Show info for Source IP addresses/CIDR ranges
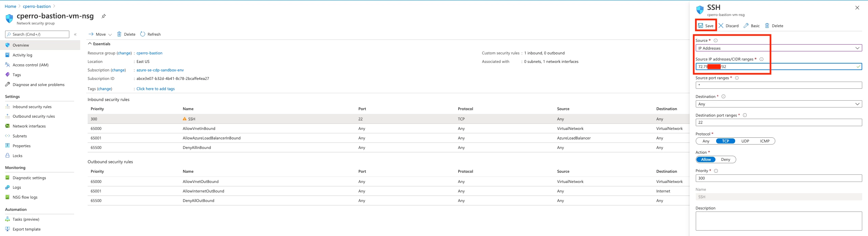868x236 pixels. click(762, 59)
